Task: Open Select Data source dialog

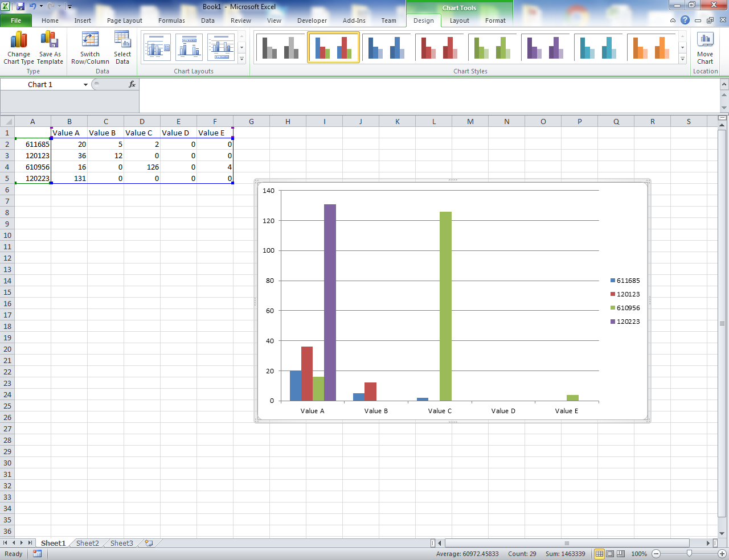Action: (x=122, y=48)
